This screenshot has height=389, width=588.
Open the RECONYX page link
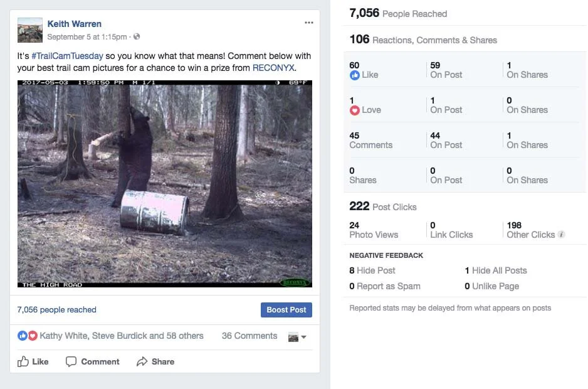273,68
